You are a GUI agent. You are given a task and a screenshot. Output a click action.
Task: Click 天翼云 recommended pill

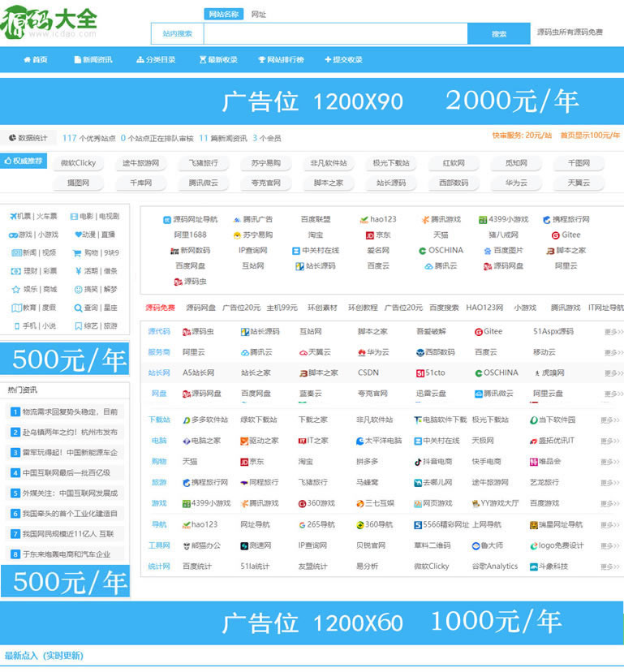point(579,183)
